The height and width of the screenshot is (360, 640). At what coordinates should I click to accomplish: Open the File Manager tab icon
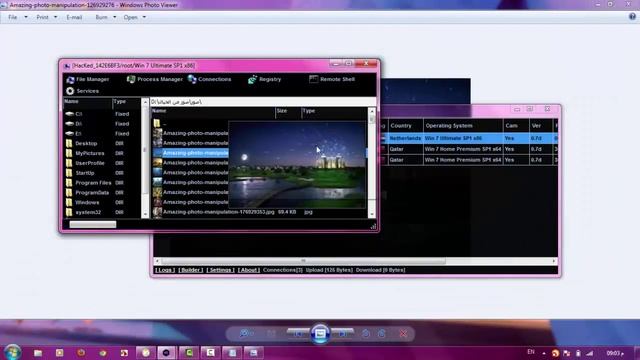(70, 80)
